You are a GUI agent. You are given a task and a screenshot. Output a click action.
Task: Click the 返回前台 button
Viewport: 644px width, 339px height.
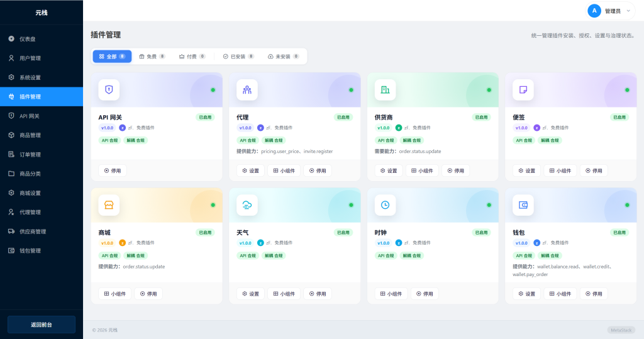(x=42, y=325)
